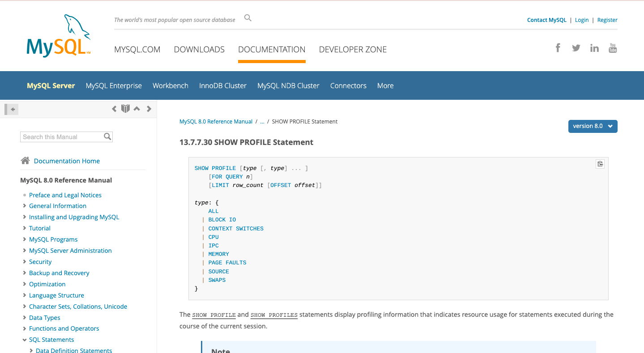Image resolution: width=644 pixels, height=353 pixels.
Task: Click the PAGE FAULTS keyword in the code
Action: pyautogui.click(x=227, y=263)
